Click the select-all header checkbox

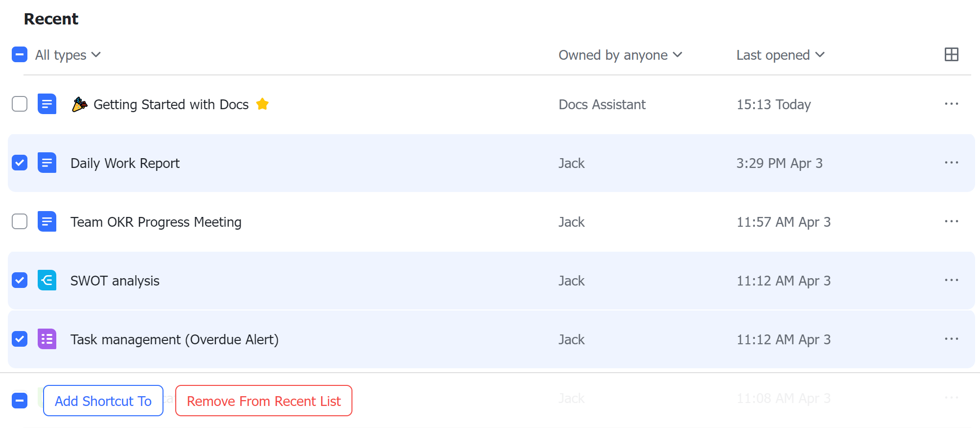[x=20, y=54]
